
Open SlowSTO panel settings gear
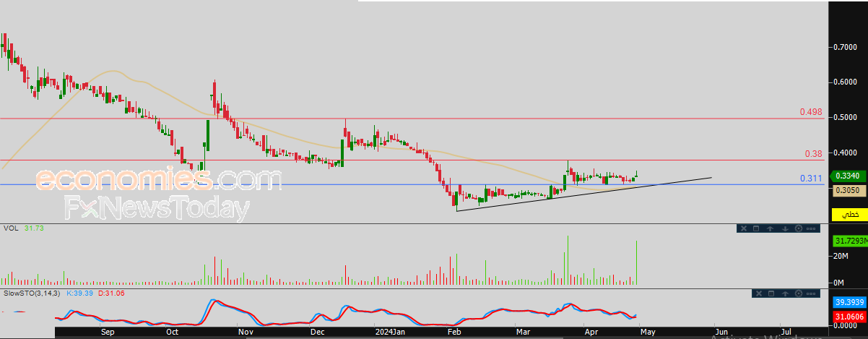click(799, 293)
